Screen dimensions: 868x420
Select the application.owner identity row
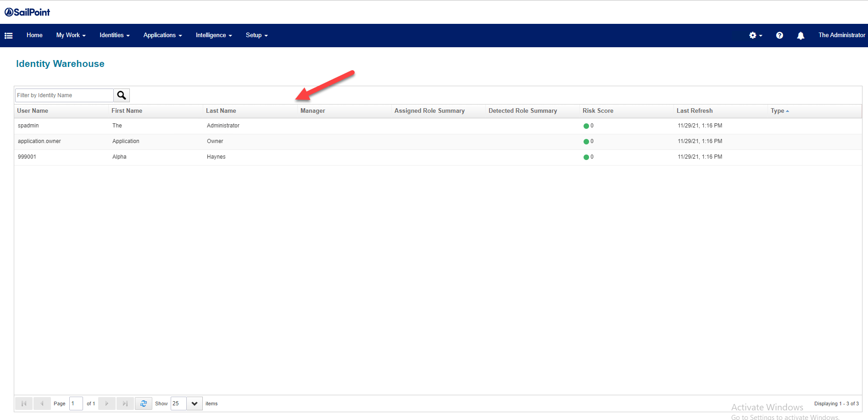(438, 142)
